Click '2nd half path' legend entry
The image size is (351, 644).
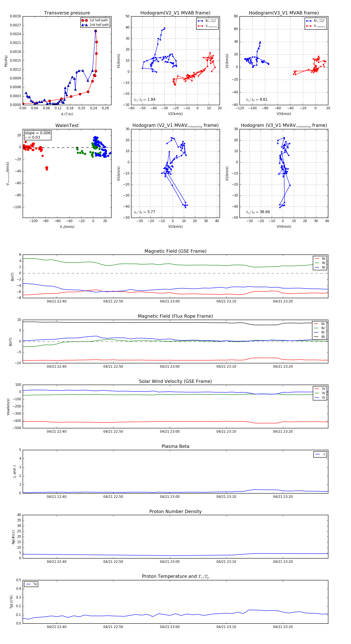95,25
